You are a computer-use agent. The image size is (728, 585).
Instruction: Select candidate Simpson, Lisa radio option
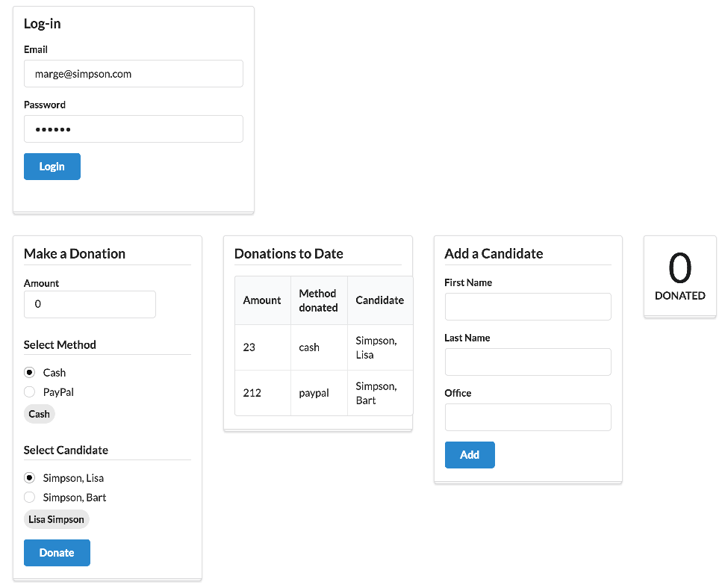pyautogui.click(x=30, y=478)
